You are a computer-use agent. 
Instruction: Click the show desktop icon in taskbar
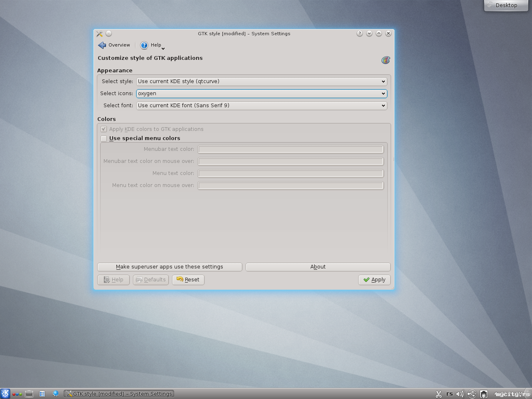29,394
